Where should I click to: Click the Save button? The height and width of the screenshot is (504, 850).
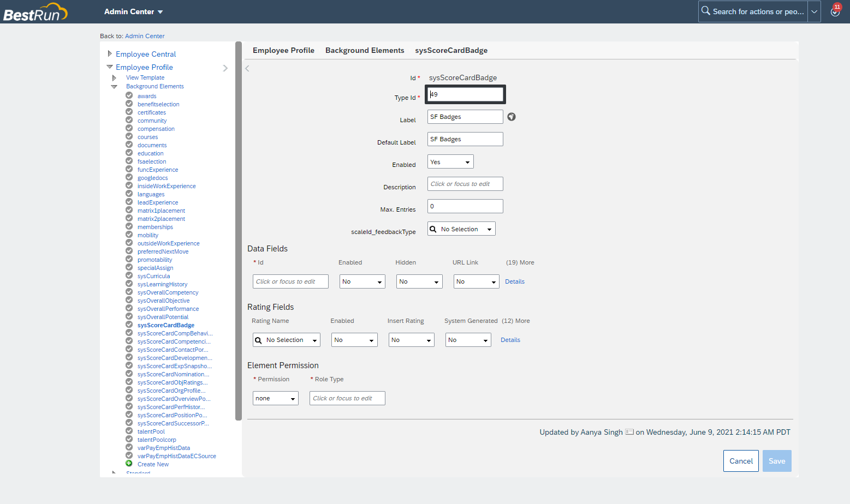[x=777, y=461]
